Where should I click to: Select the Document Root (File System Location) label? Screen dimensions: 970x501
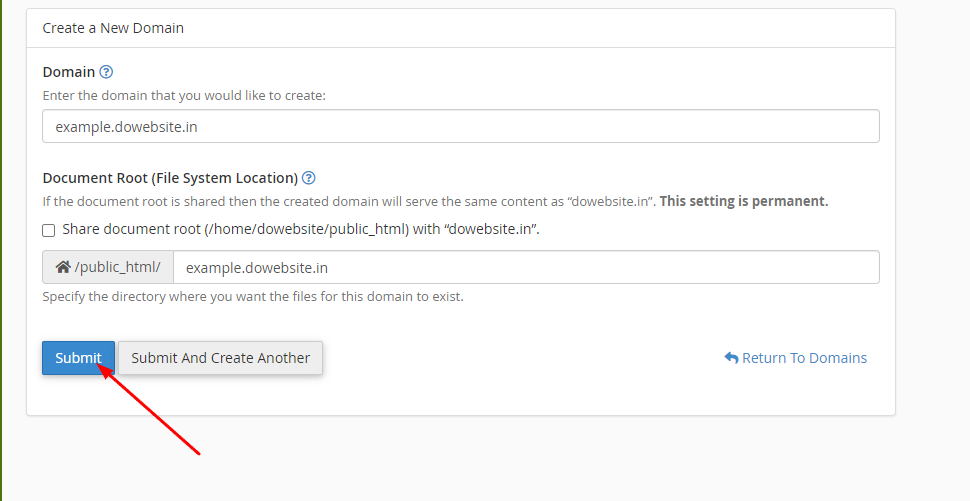tap(170, 178)
